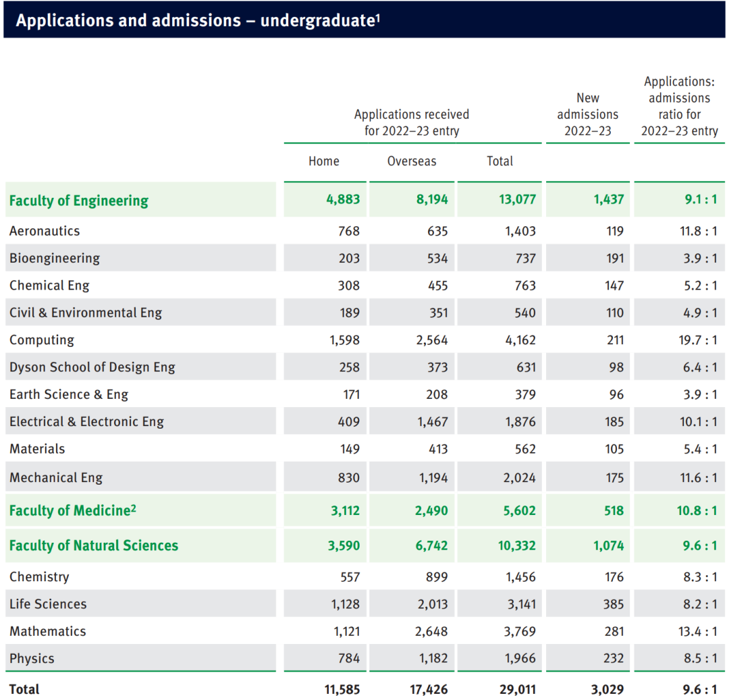
Task: Click the Computing ratio value 19.7 : 1
Action: 698,340
